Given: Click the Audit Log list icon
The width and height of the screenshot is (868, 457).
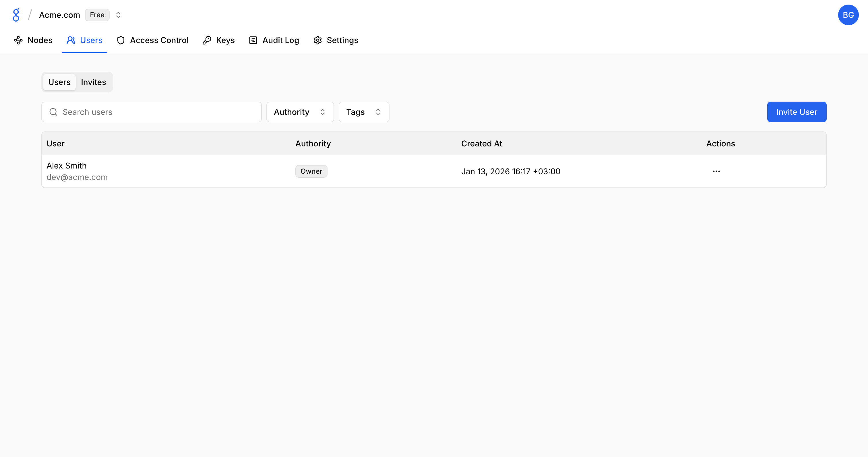Looking at the screenshot, I should pos(253,40).
